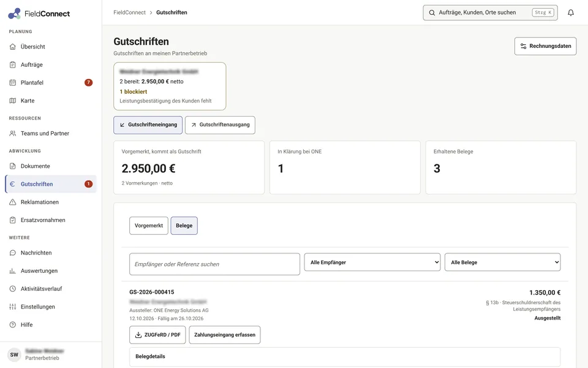The image size is (588, 368).
Task: Click the Plantafel badge showing 7
Action: (88, 83)
